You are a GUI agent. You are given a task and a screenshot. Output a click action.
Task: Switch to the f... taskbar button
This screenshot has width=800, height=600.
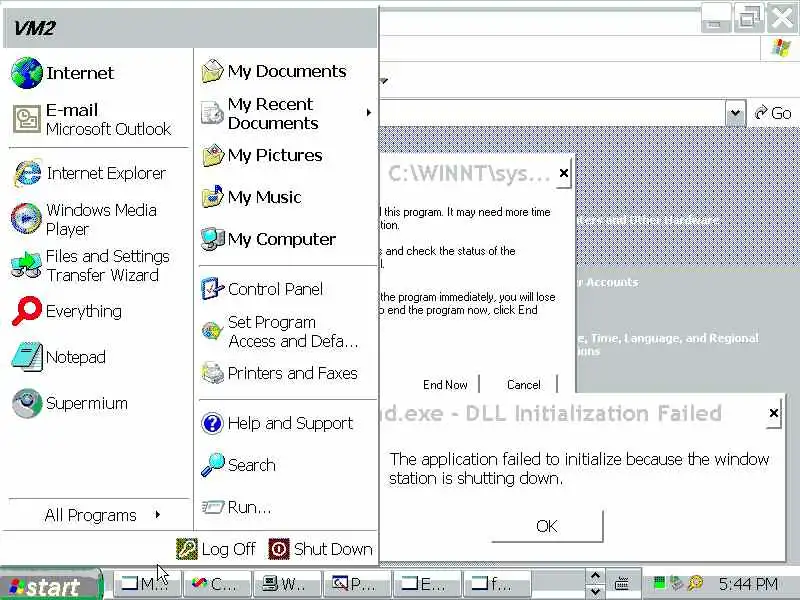click(496, 583)
